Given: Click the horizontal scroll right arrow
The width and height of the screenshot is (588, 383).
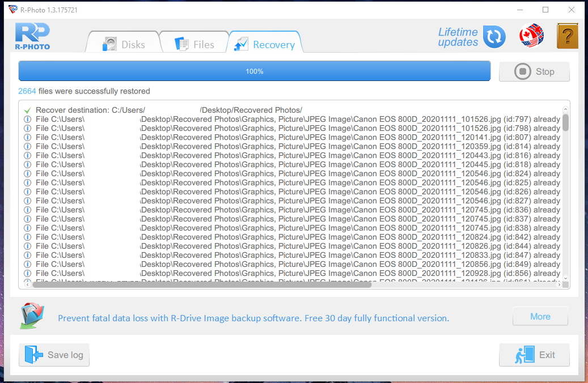Looking at the screenshot, I should point(559,285).
